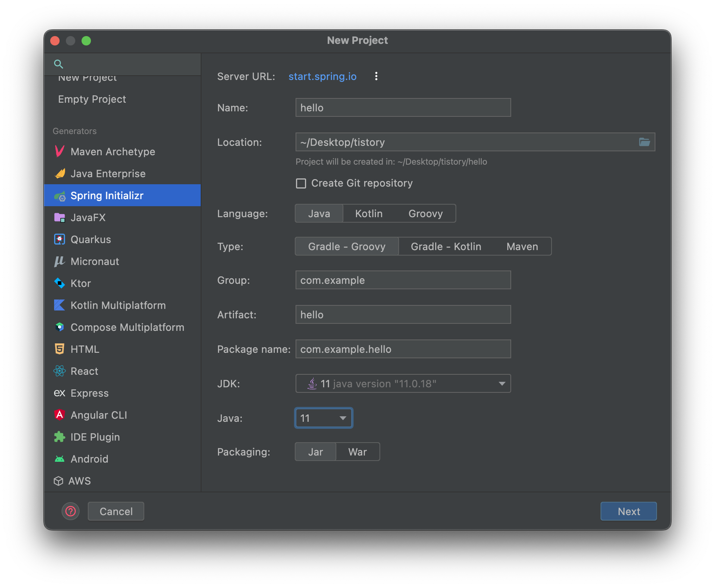
Task: Click the Ktor icon
Action: (x=60, y=283)
